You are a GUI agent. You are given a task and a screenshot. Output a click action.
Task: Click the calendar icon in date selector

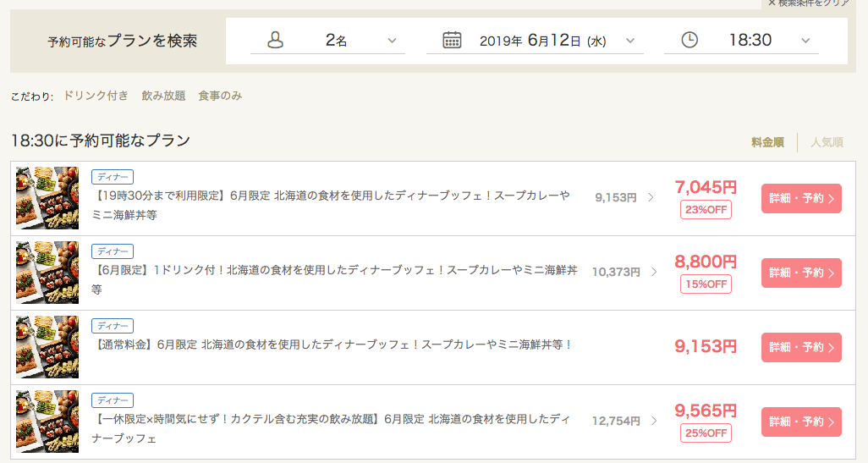click(452, 40)
